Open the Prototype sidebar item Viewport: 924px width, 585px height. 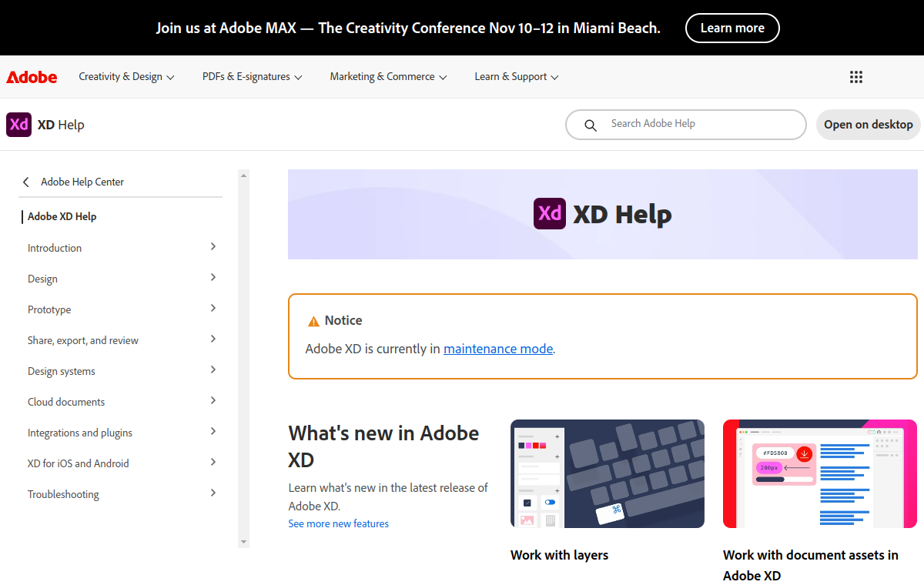click(x=49, y=309)
